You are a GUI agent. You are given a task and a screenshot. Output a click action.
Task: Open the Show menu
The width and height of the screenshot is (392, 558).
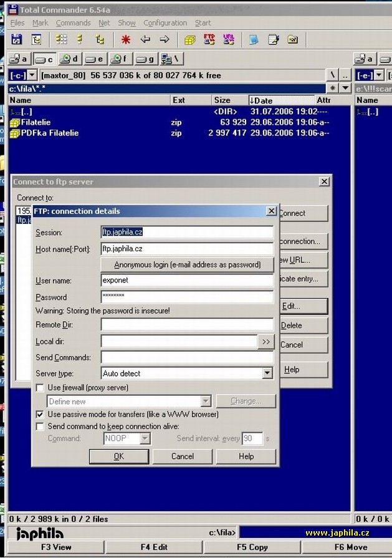tap(127, 23)
